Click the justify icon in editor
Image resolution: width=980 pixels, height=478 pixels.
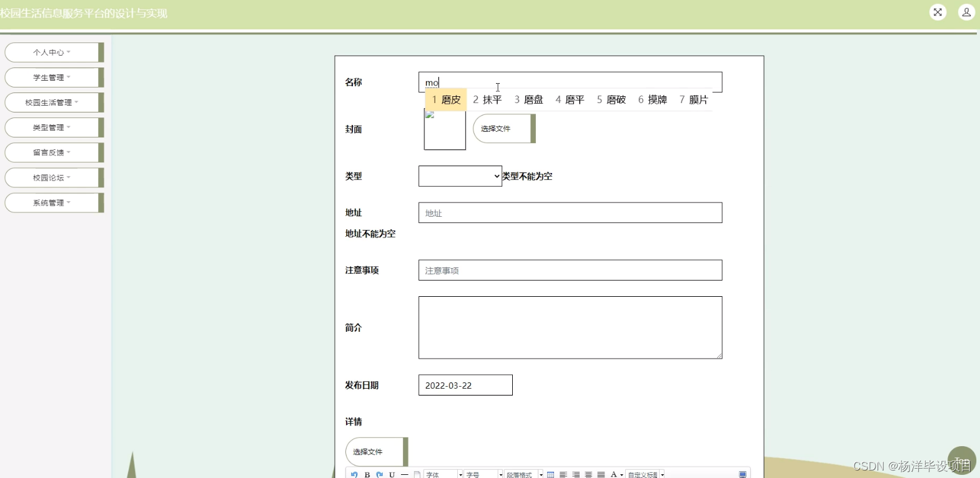tap(601, 475)
